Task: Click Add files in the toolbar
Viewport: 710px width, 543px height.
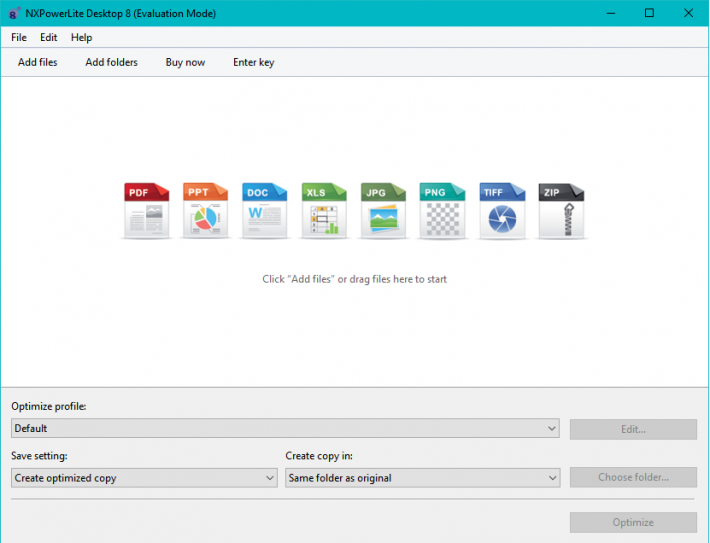Action: (x=38, y=62)
